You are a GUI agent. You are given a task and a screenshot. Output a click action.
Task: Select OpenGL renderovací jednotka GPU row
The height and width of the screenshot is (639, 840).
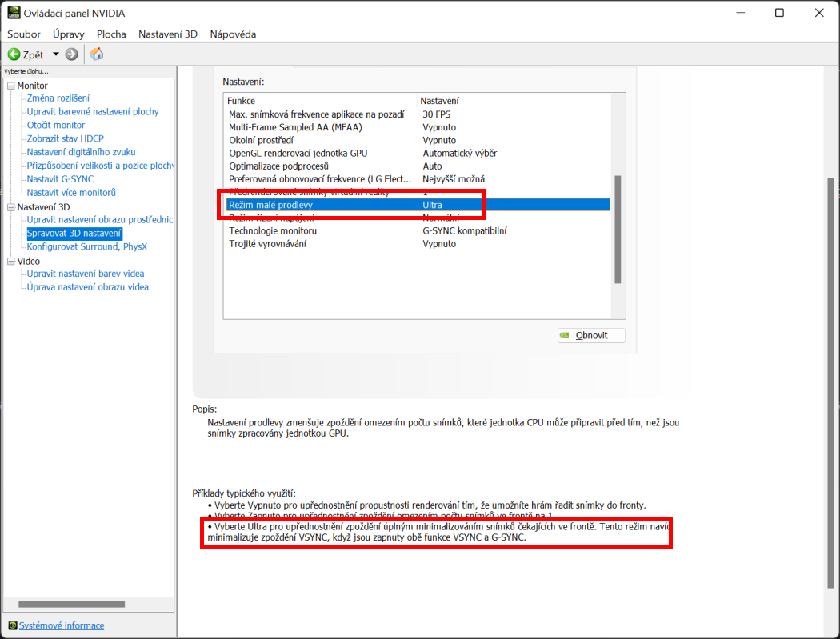pyautogui.click(x=418, y=154)
